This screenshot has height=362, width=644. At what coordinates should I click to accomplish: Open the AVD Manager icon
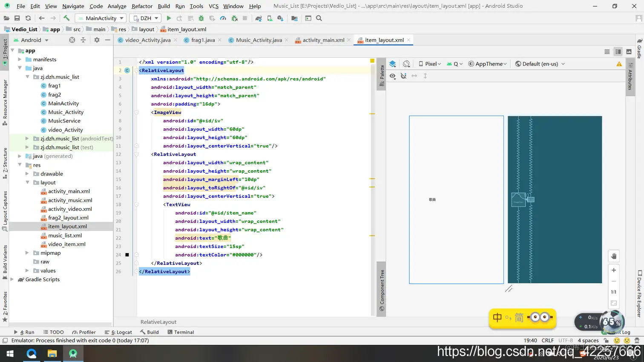[270, 18]
